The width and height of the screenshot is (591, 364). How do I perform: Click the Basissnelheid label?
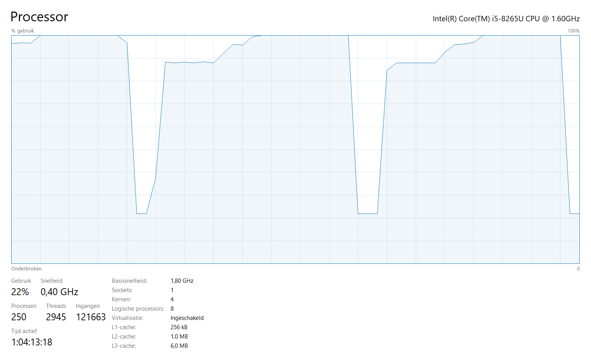point(130,281)
